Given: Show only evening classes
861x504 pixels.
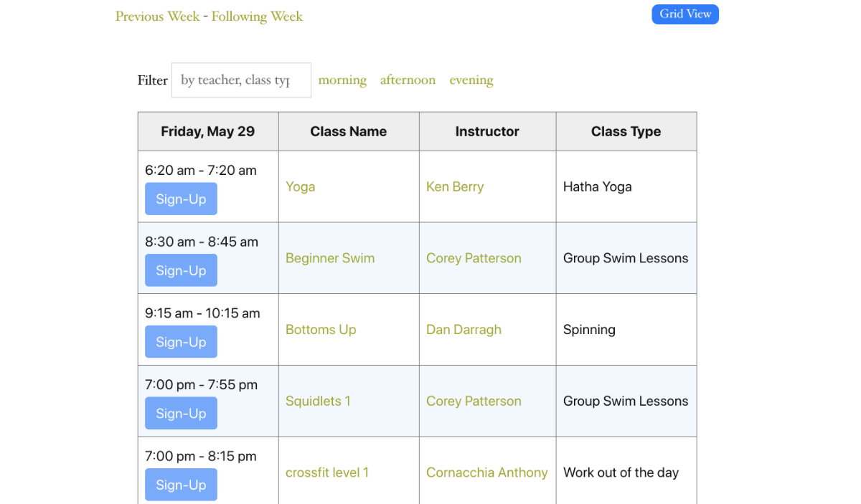Looking at the screenshot, I should click(x=471, y=80).
